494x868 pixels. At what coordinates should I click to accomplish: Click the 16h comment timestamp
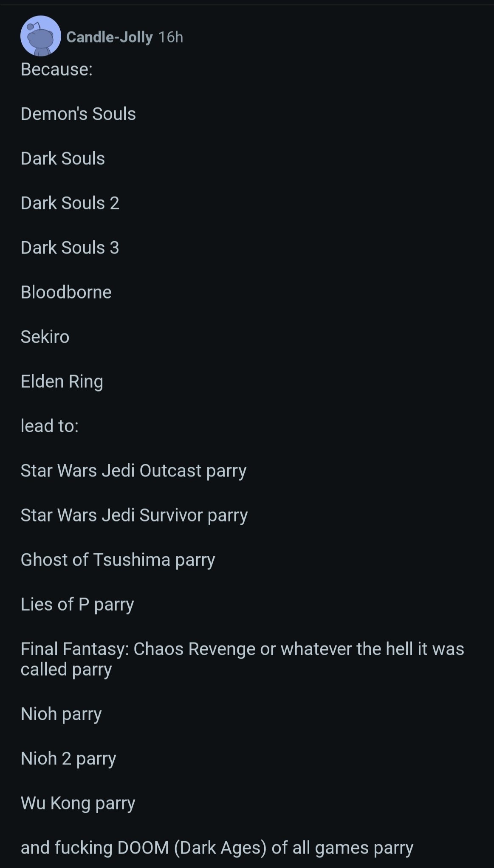coord(170,37)
